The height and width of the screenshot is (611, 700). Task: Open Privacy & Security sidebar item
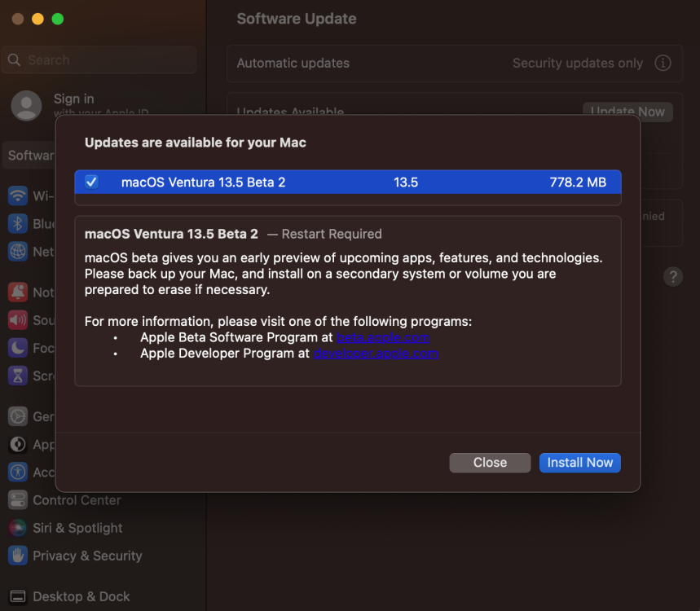click(87, 556)
